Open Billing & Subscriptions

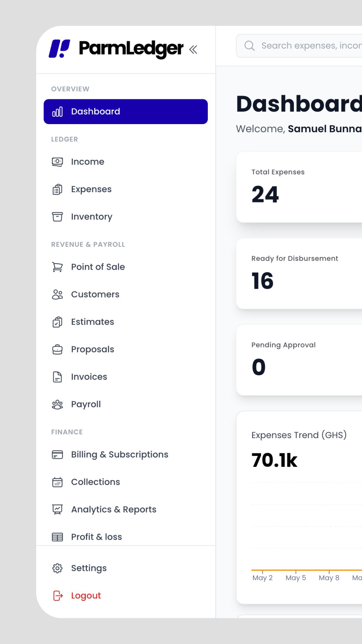click(x=126, y=454)
